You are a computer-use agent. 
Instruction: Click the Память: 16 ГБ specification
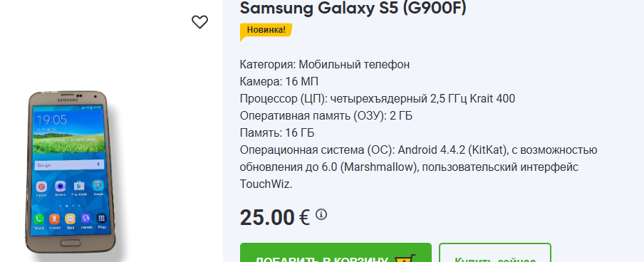click(277, 133)
